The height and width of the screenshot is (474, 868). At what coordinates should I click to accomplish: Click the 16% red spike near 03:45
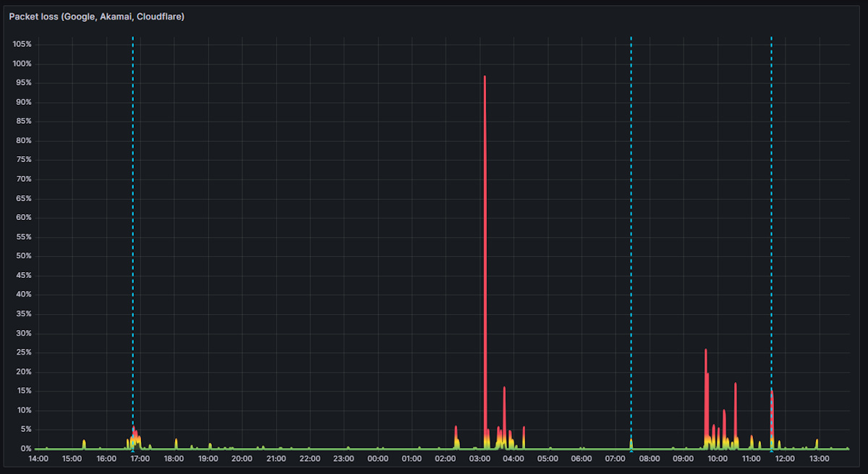(504, 389)
